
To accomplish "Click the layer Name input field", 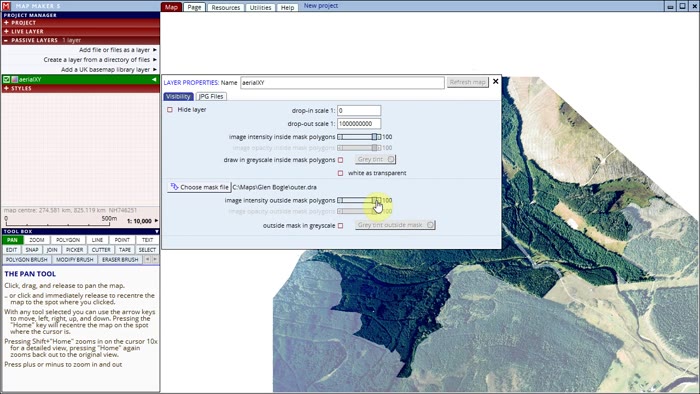I will 342,83.
